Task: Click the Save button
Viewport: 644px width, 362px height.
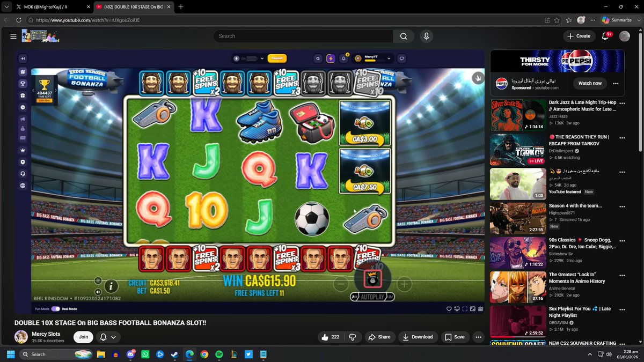Action: tap(455, 337)
